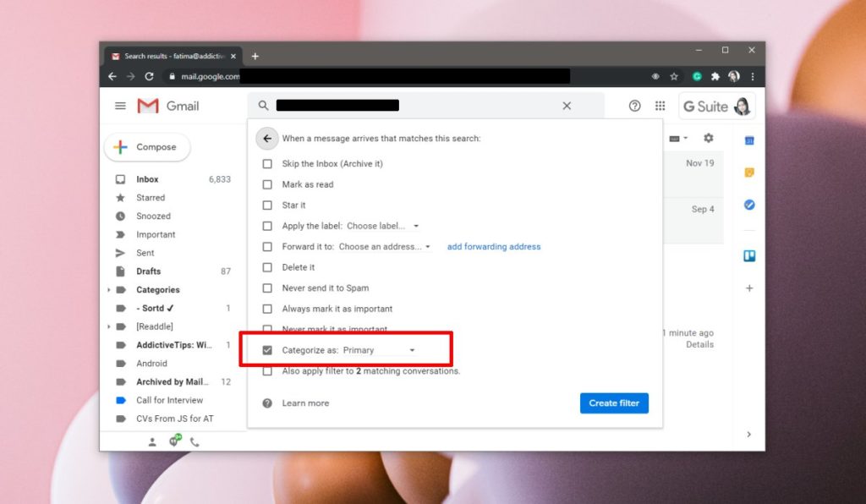Check the Star it option
Viewport: 866px width, 504px height.
click(x=267, y=205)
